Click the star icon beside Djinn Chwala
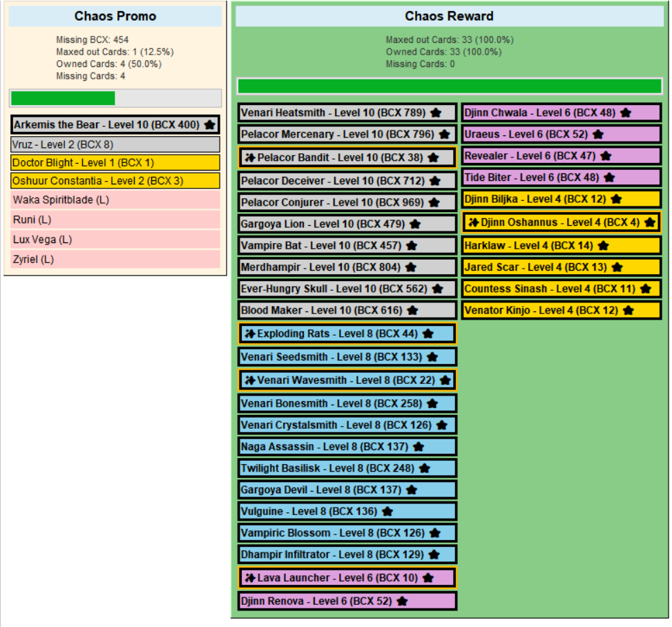 (x=626, y=113)
